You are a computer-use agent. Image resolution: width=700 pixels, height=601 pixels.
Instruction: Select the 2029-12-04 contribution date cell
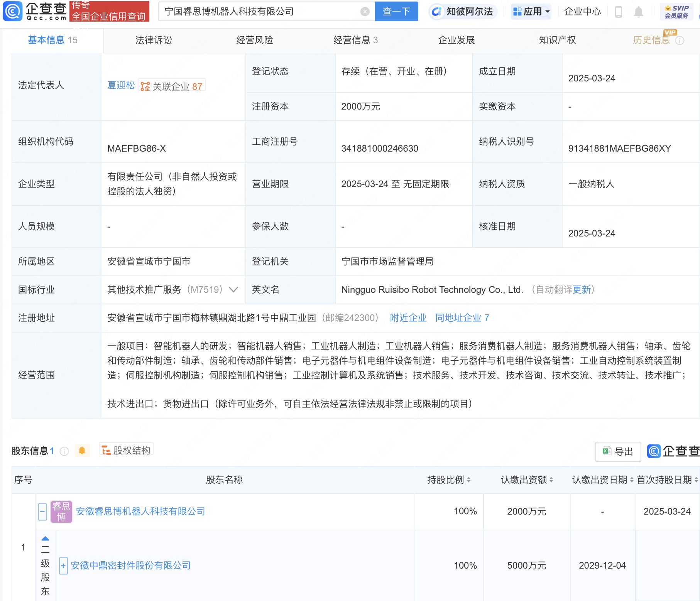602,566
